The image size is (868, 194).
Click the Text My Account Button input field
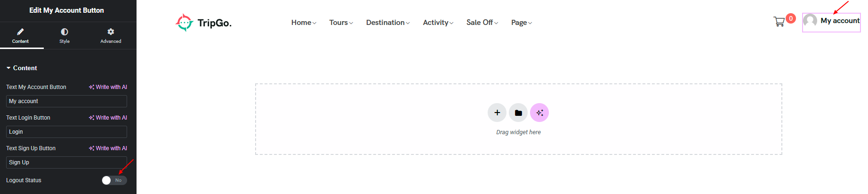tap(66, 101)
